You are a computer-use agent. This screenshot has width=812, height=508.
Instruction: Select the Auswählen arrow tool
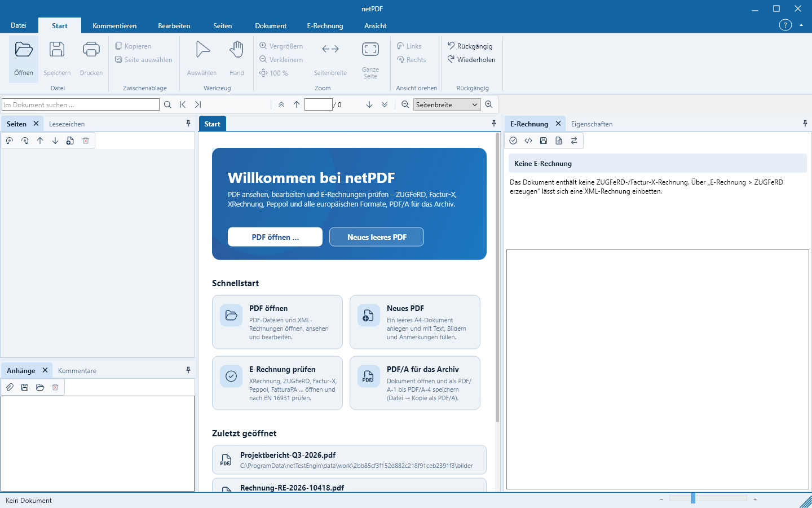point(202,50)
